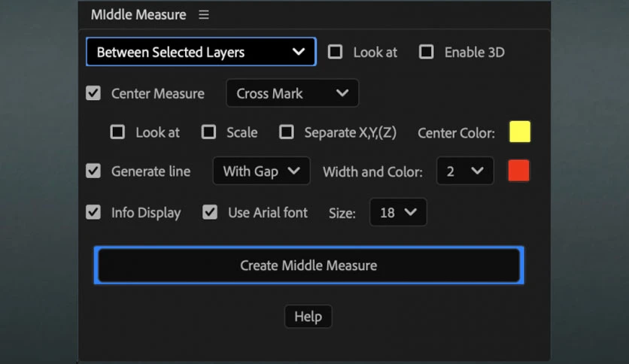Enable the Separate X,Y,(Z) checkbox

click(x=287, y=132)
